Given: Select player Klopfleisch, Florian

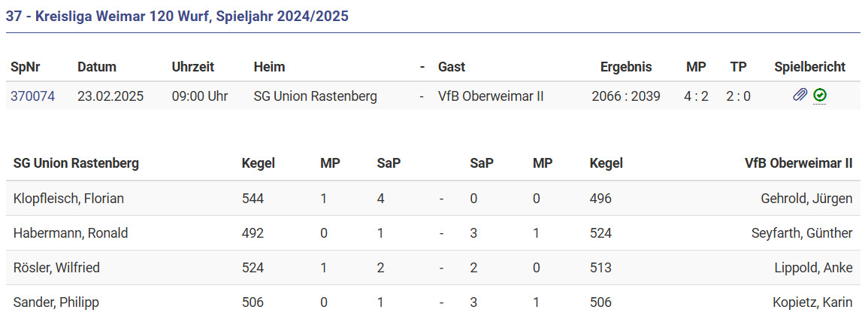Looking at the screenshot, I should pyautogui.click(x=68, y=199).
